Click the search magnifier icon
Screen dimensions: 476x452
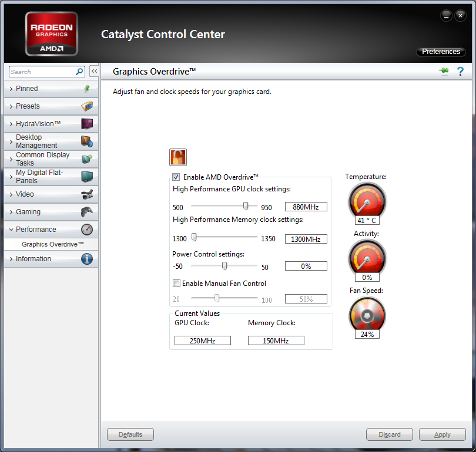79,72
